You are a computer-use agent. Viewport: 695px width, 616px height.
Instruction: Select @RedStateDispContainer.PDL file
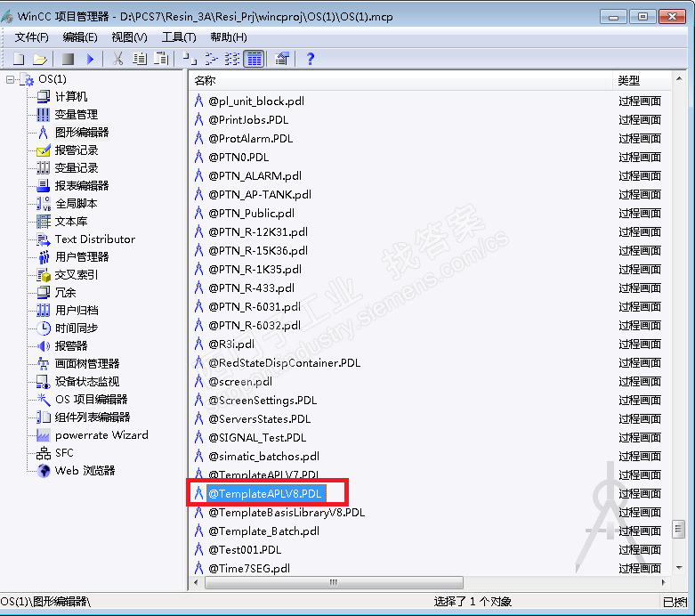click(x=284, y=363)
